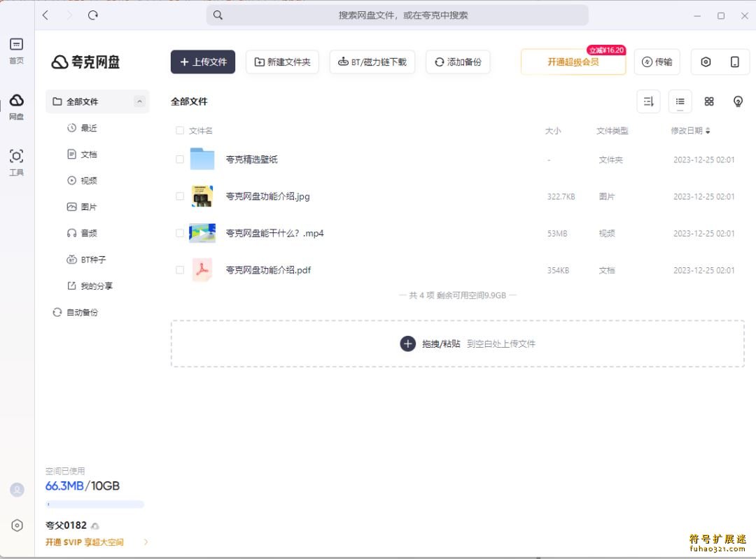Open the hexagon settings icon in toolbar
The width and height of the screenshot is (756, 559).
706,62
